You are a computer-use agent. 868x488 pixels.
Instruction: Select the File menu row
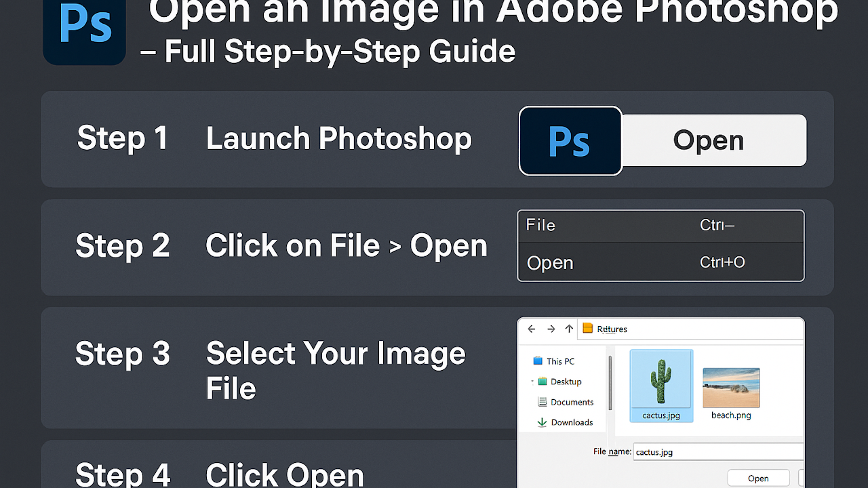coord(660,226)
